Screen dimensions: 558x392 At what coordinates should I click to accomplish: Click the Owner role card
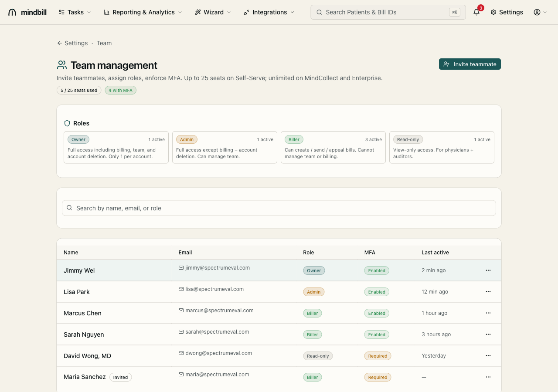point(116,147)
